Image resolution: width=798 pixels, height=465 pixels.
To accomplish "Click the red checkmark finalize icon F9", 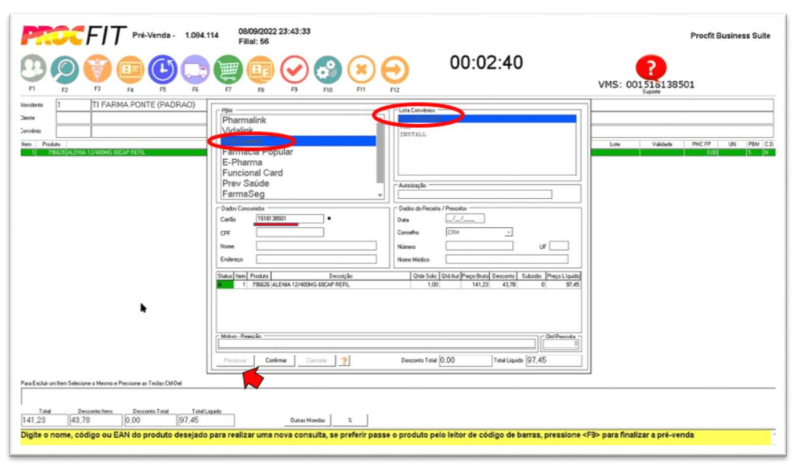I will click(294, 70).
